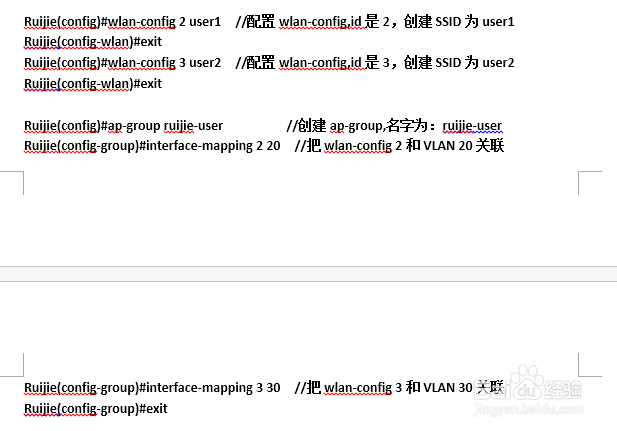This screenshot has width=617, height=431.
Task: Click comment 'SSID 为 user2'
Action: (x=475, y=63)
